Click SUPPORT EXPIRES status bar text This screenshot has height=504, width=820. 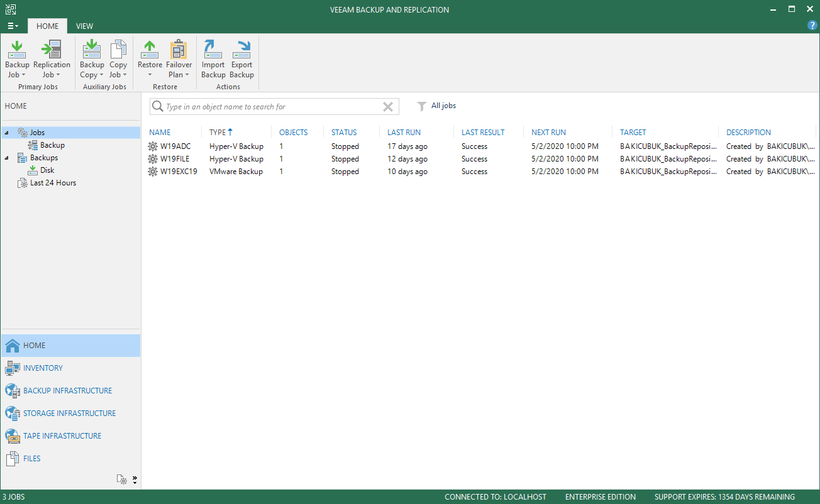[x=724, y=497]
